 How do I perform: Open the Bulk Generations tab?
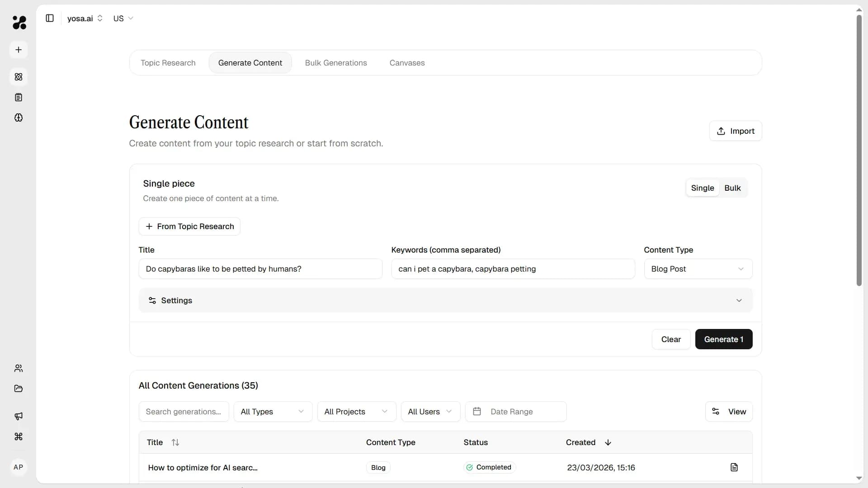point(335,63)
